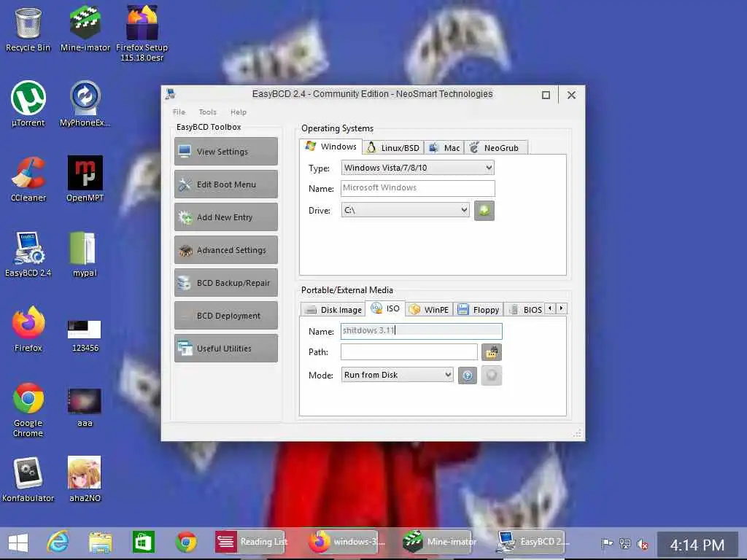Open the Tools menu

click(x=208, y=112)
